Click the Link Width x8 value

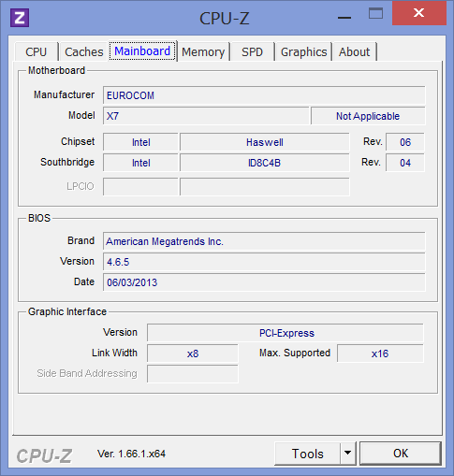click(193, 353)
